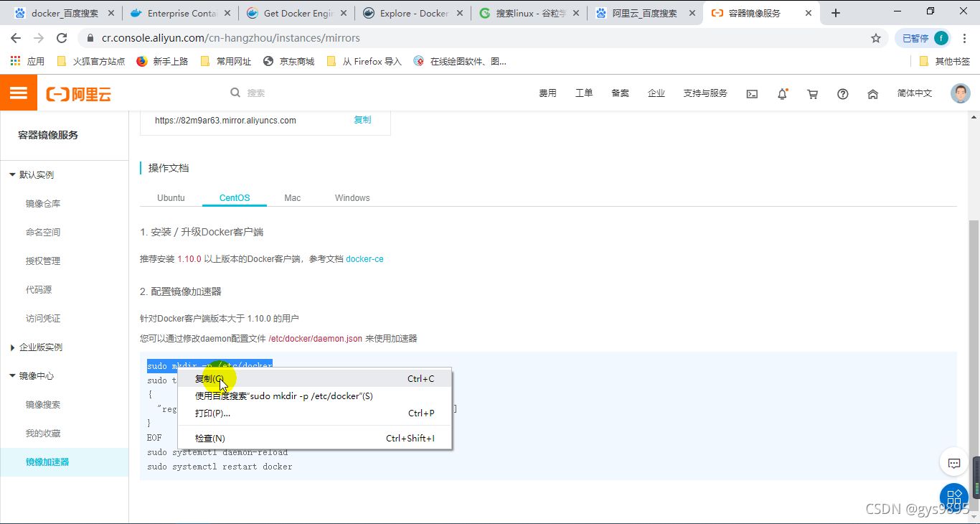Open the 备案 top menu item
Image resolution: width=980 pixels, height=524 pixels.
(x=620, y=93)
